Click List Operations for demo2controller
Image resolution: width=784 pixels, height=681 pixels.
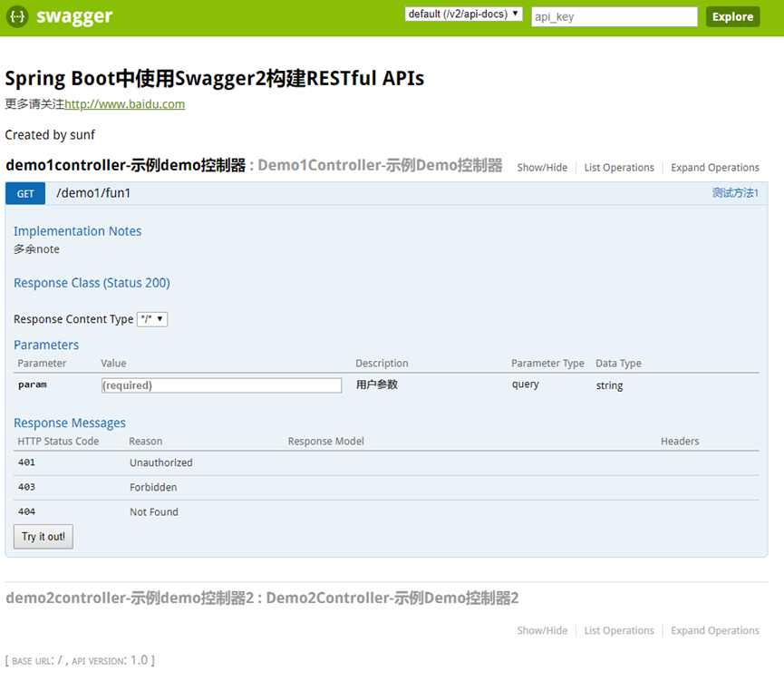(619, 630)
